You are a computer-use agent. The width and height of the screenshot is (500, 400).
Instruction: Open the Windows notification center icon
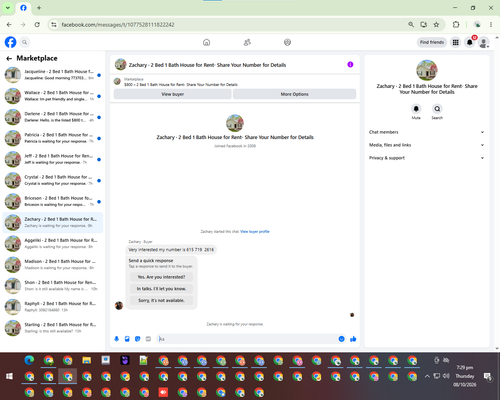click(488, 376)
